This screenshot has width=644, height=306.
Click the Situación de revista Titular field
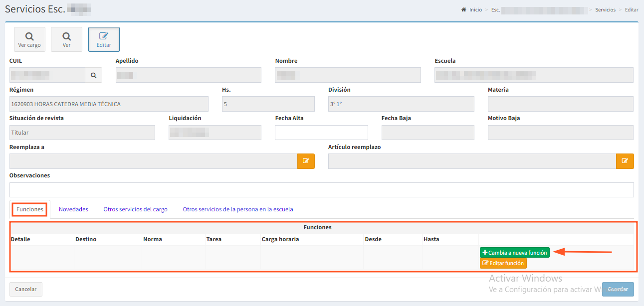tap(82, 133)
